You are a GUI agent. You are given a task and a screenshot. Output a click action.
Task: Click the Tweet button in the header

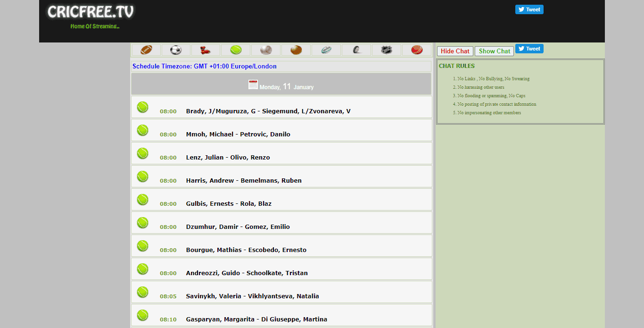pyautogui.click(x=529, y=9)
